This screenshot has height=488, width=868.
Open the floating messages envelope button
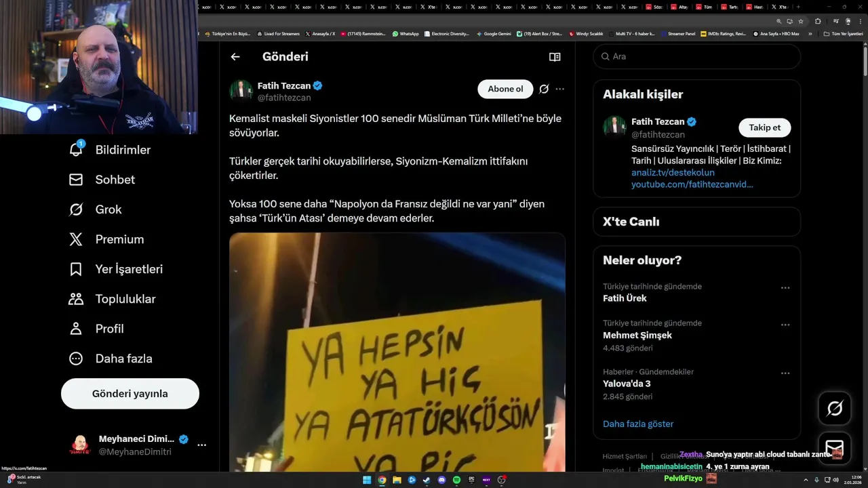(x=835, y=448)
